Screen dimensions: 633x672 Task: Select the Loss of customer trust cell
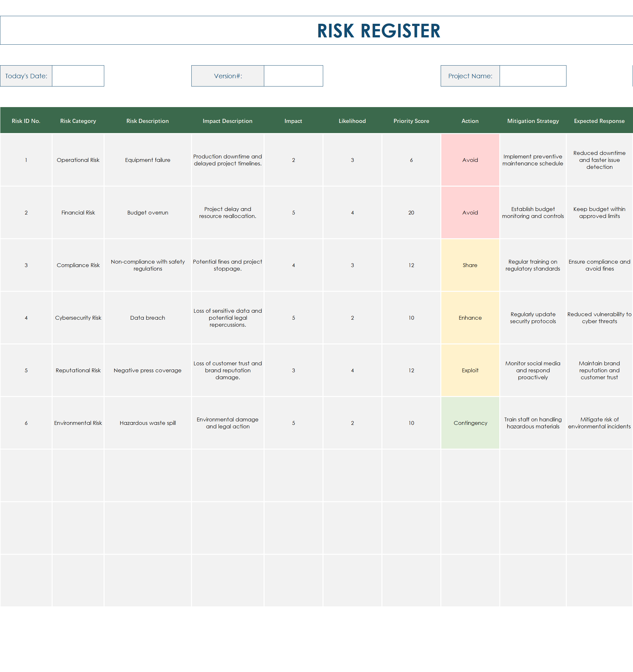pyautogui.click(x=228, y=370)
